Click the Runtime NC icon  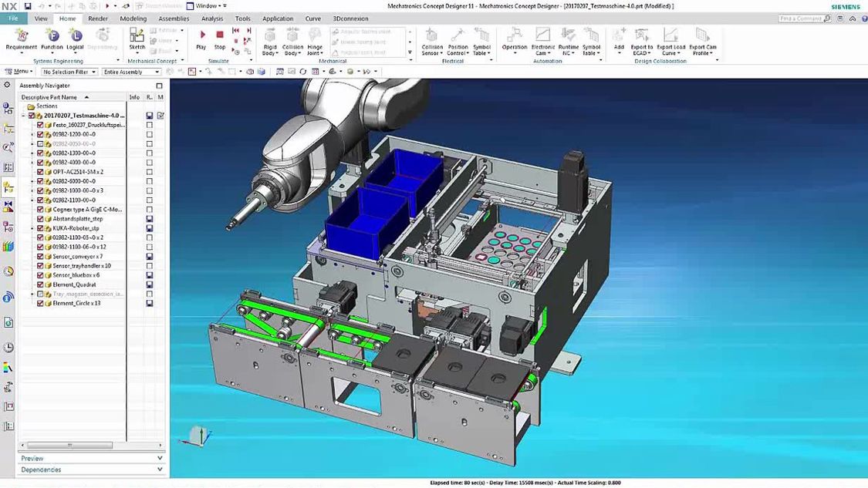568,35
